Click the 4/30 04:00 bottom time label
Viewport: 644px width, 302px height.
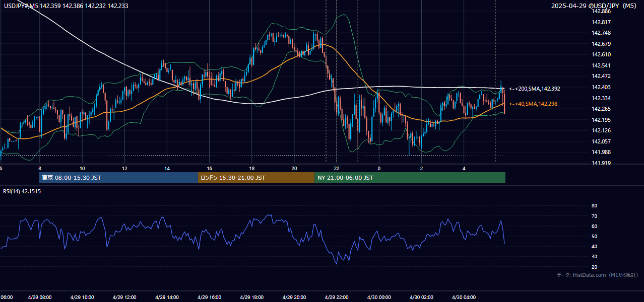point(464,297)
